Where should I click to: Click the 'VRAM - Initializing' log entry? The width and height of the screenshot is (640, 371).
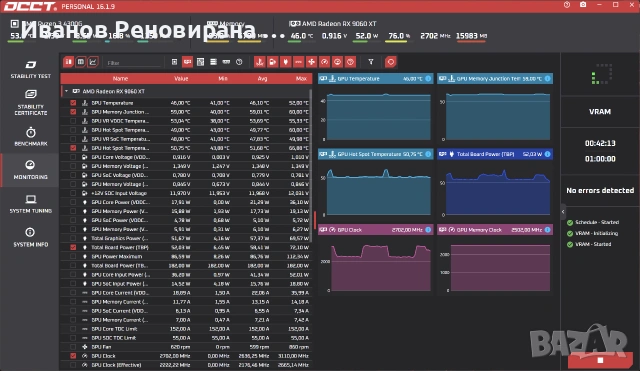(x=596, y=233)
